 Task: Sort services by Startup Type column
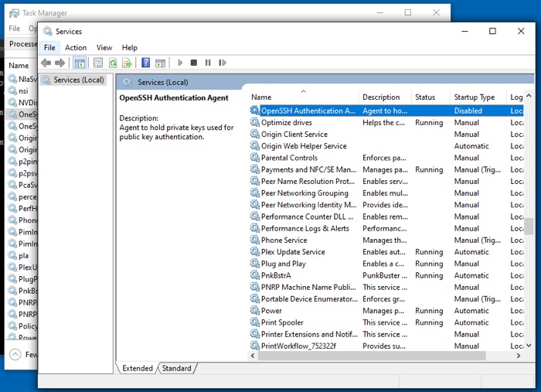click(x=475, y=97)
